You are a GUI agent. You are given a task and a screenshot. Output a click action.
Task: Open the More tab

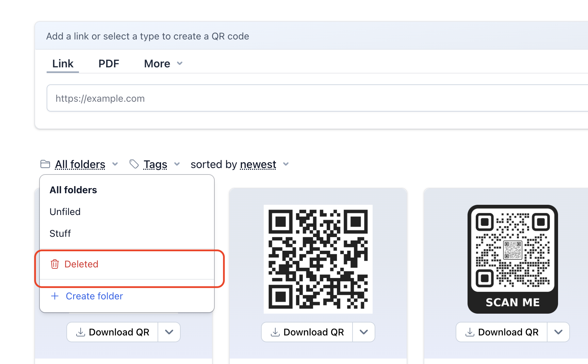(x=163, y=64)
